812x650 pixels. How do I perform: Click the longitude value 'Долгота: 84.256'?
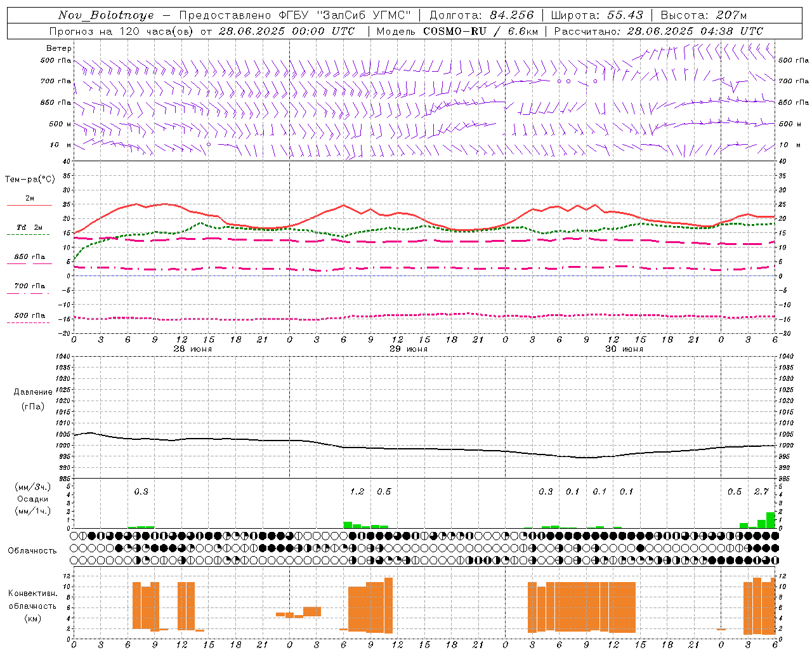pos(481,15)
